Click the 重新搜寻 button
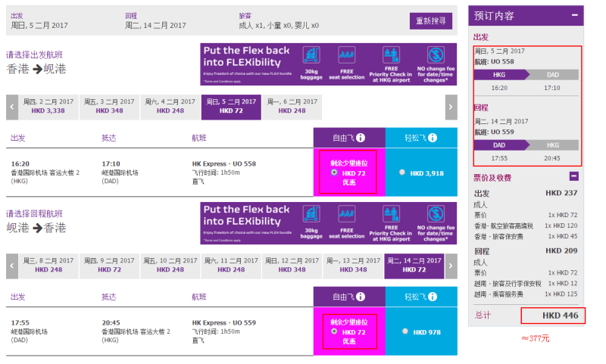 pos(430,21)
